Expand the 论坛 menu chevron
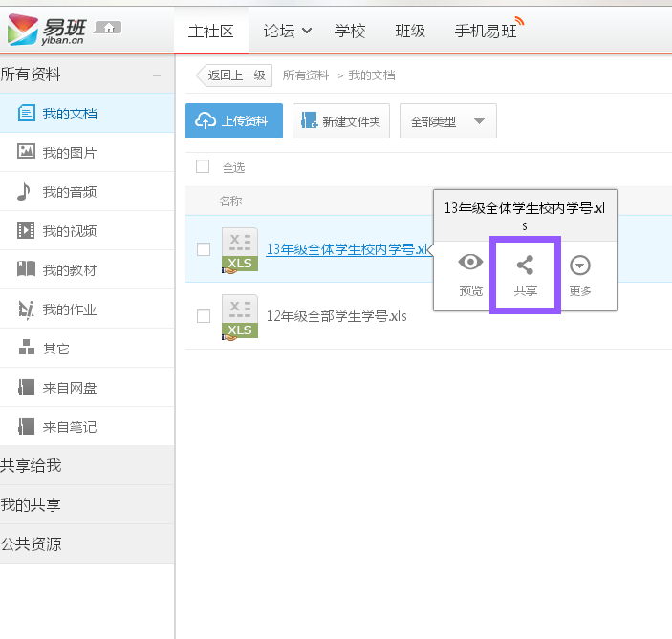Image resolution: width=672 pixels, height=639 pixels. (x=307, y=31)
